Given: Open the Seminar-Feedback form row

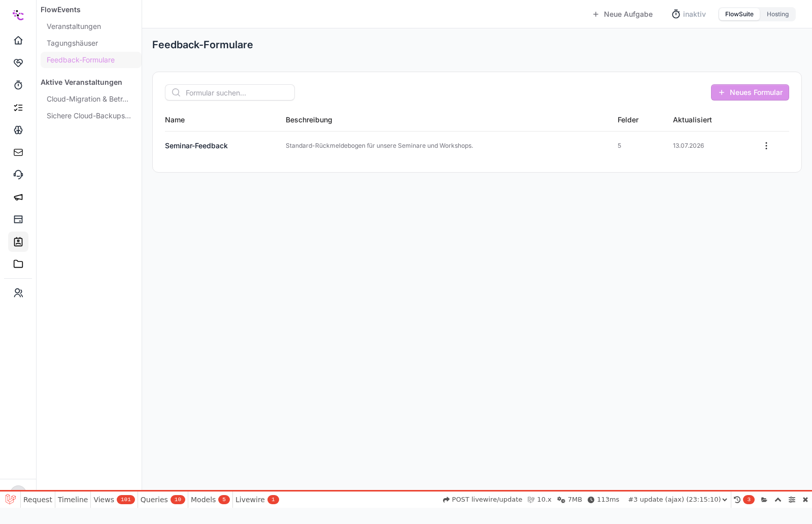Looking at the screenshot, I should click(477, 146).
